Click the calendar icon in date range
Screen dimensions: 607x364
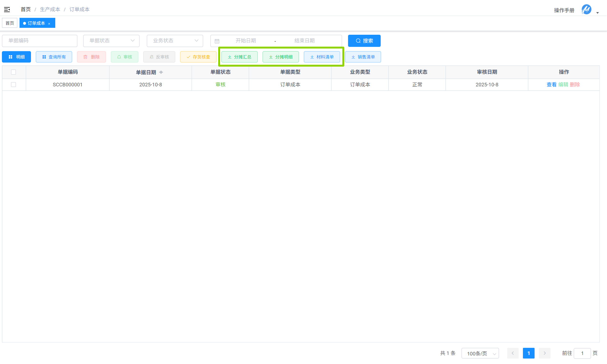217,41
